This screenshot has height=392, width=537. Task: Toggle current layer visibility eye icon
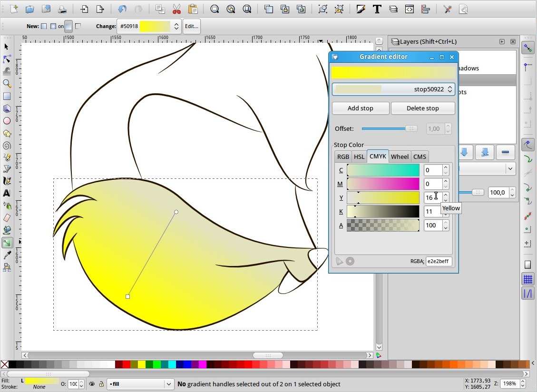(x=92, y=384)
